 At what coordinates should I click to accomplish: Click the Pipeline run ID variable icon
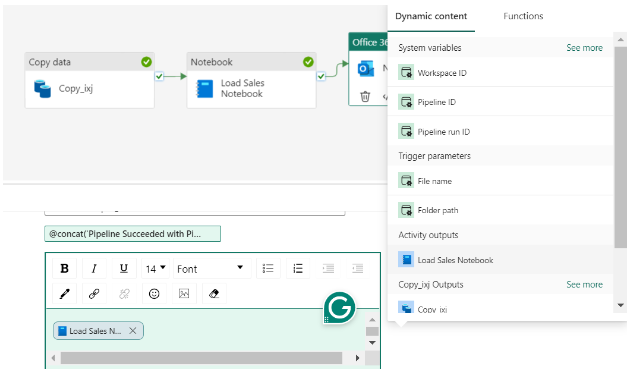[x=406, y=131]
